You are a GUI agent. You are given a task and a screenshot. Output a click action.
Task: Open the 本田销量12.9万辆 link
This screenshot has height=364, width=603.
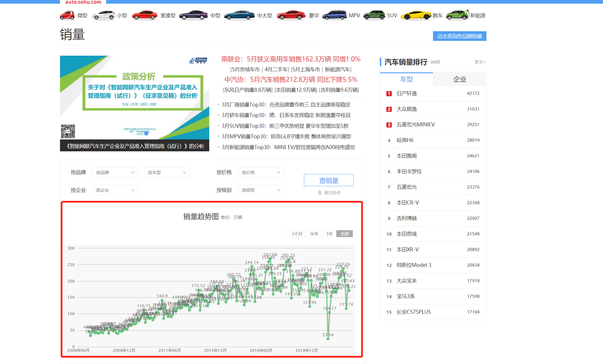pyautogui.click(x=296, y=90)
